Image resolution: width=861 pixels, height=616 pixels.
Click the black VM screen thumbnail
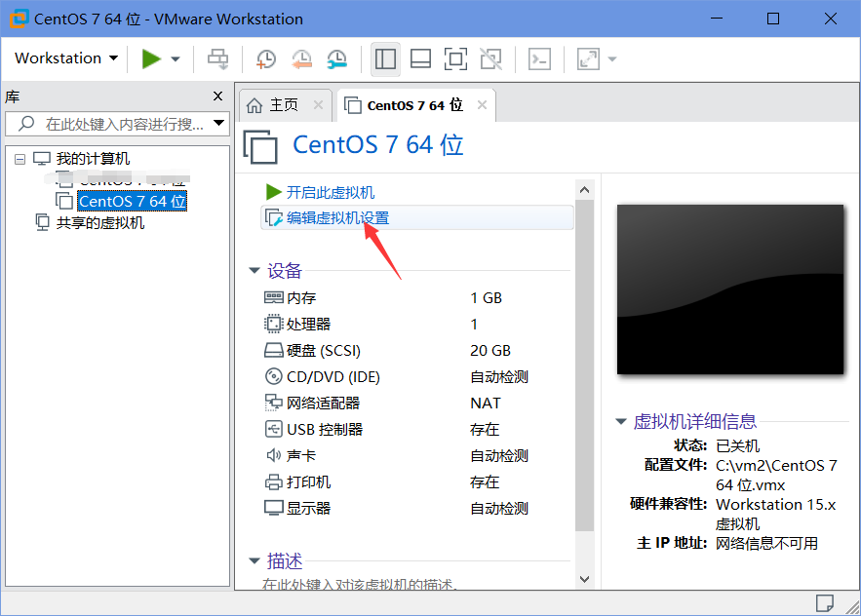(x=729, y=289)
